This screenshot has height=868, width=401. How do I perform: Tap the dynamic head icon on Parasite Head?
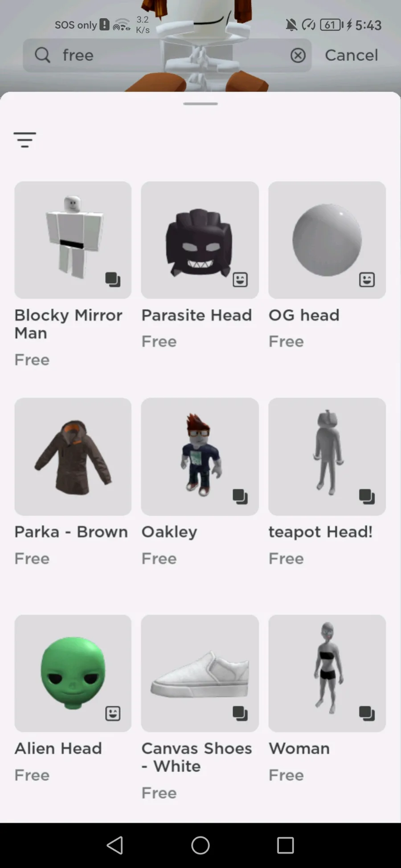(x=240, y=280)
